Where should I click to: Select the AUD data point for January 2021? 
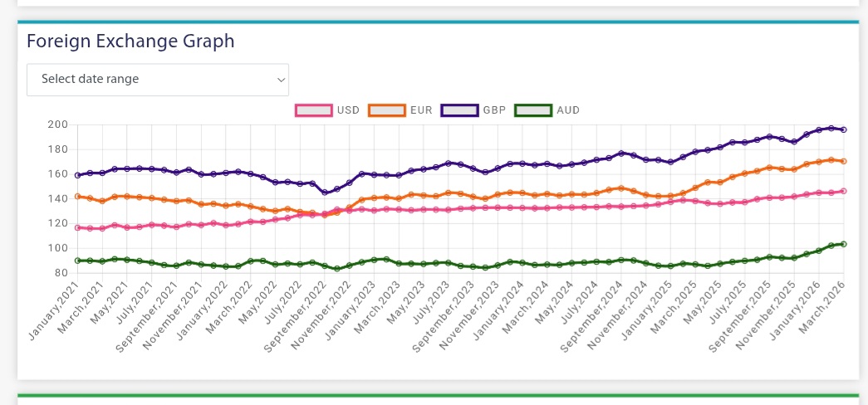point(78,261)
